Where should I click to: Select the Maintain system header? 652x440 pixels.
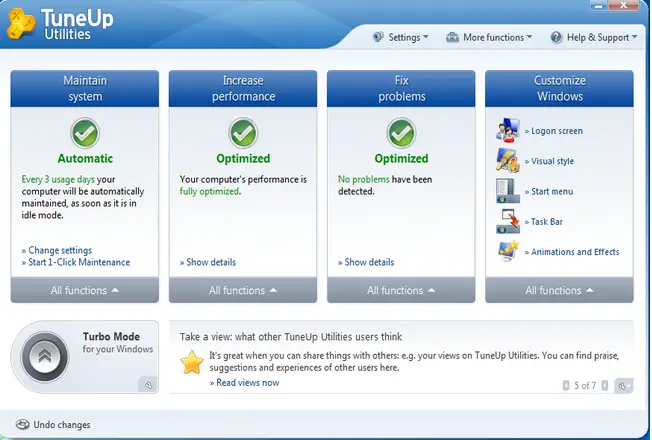pos(85,89)
